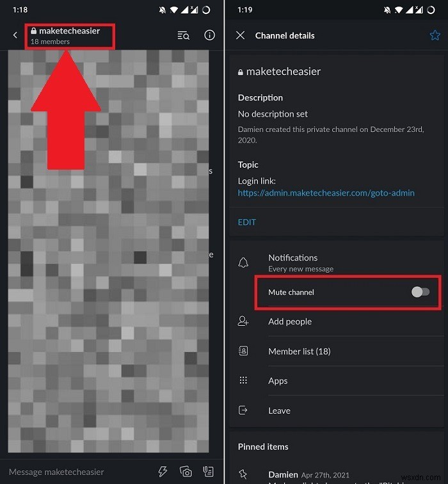The image size is (448, 484).
Task: Open the admin.maketecheasier.com login link
Action: (326, 193)
